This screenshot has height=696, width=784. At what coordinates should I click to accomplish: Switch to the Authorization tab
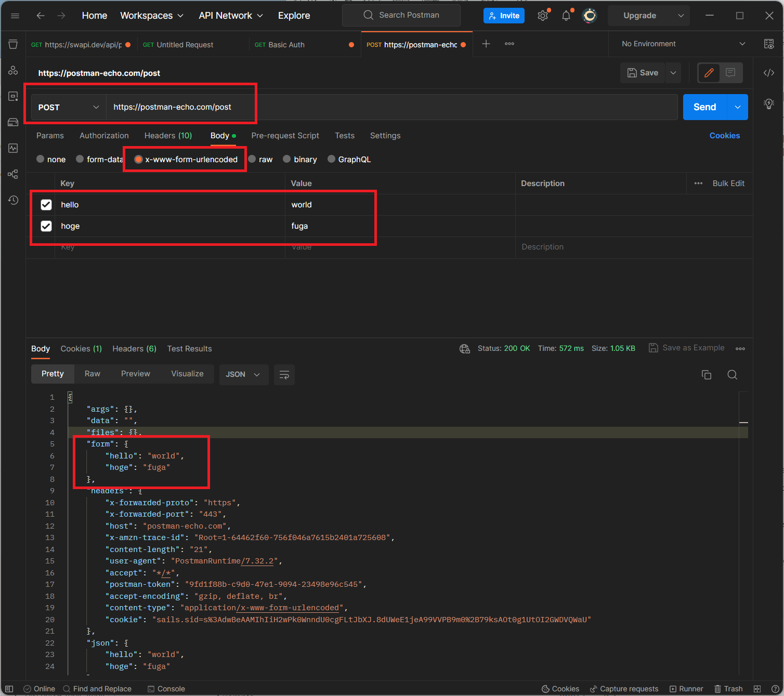[x=104, y=136]
